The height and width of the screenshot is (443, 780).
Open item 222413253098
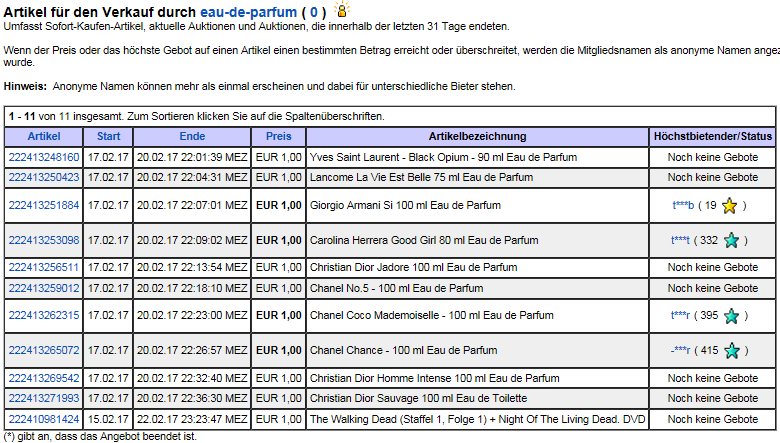click(x=44, y=240)
